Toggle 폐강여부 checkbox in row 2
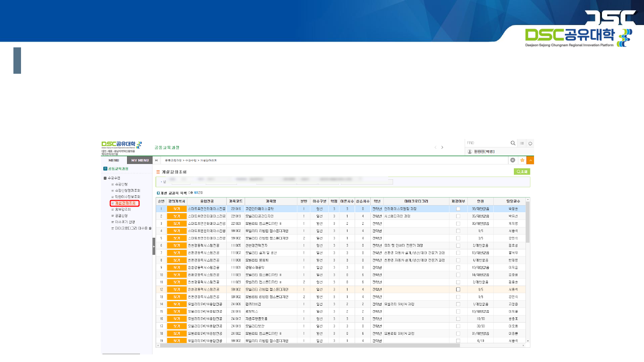The height and width of the screenshot is (362, 644). 458,216
